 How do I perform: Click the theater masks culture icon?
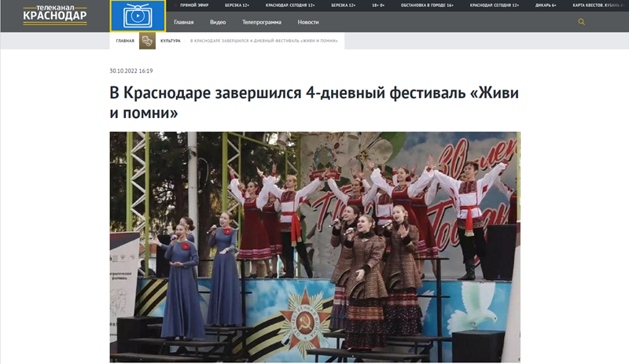tap(147, 41)
